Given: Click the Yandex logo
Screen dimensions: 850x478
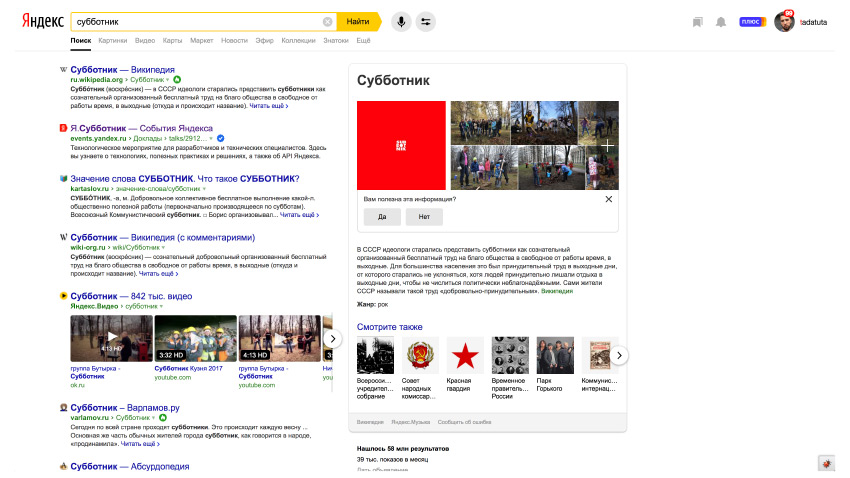Looking at the screenshot, I should coord(42,21).
